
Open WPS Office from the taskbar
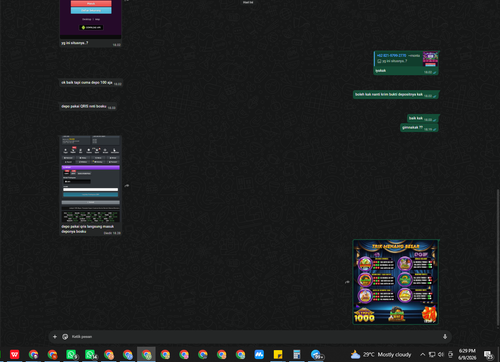click(14, 354)
